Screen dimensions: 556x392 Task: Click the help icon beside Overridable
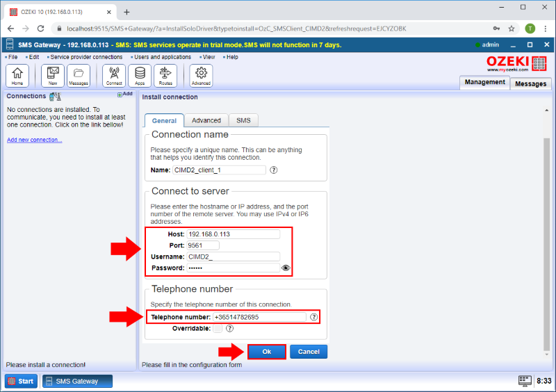tap(230, 329)
